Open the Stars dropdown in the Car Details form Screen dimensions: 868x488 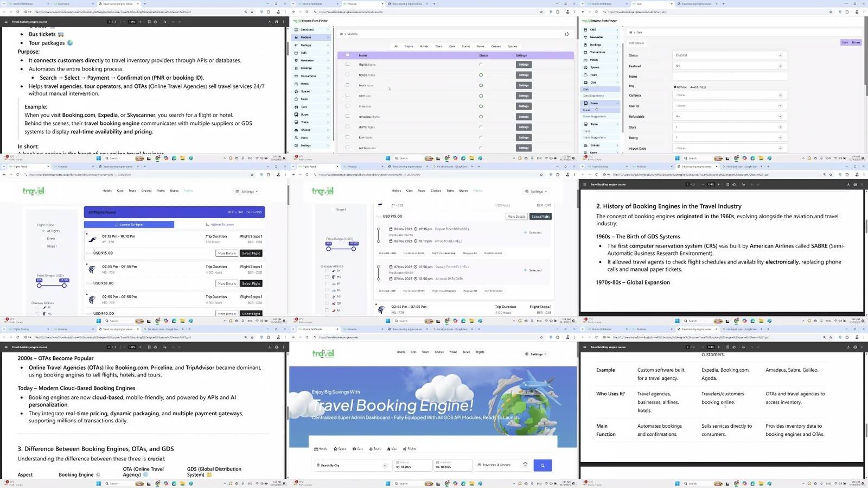[x=730, y=127]
